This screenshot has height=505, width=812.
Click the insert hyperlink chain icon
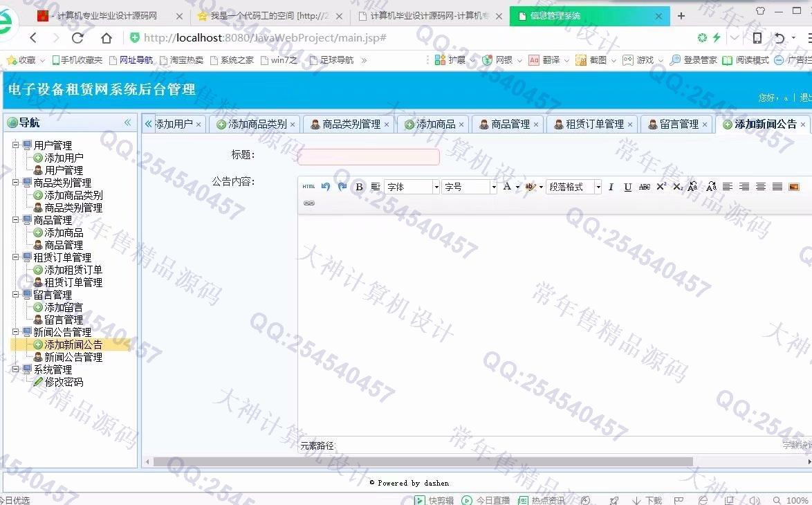(309, 203)
